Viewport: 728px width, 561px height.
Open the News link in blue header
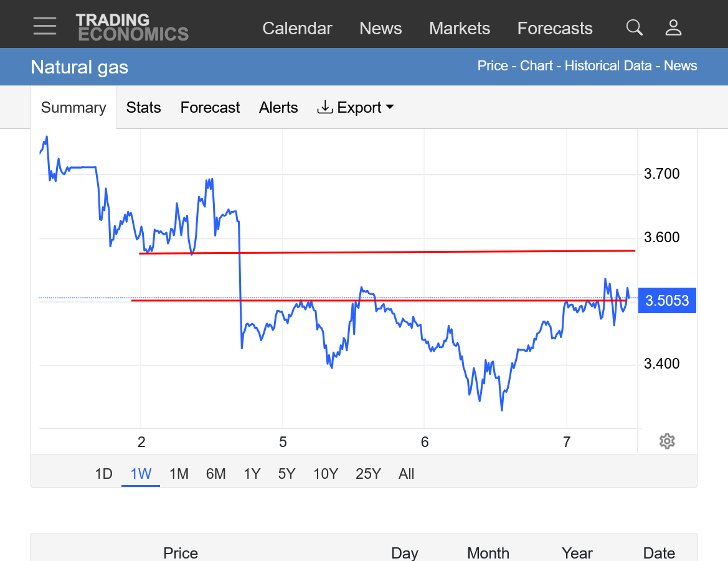680,66
